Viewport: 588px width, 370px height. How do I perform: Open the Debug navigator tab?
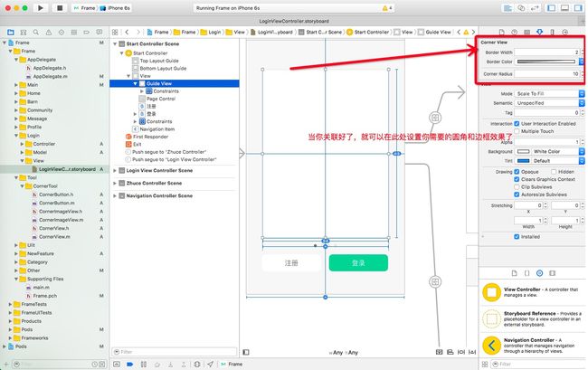tap(74, 33)
